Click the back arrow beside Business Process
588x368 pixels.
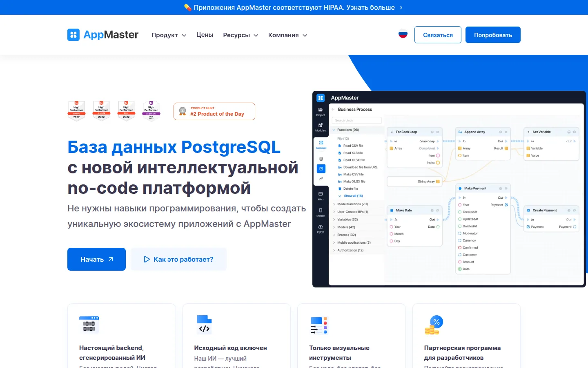tap(333, 110)
